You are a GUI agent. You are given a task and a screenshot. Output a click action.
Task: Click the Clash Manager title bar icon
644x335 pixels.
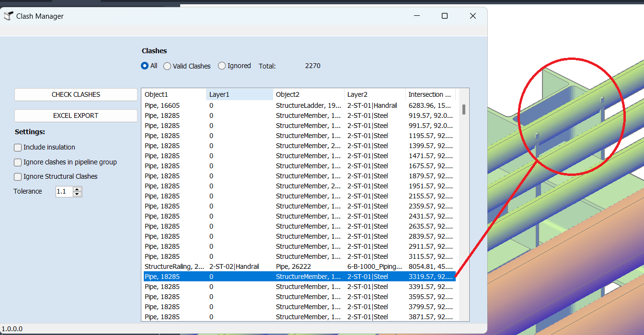(x=8, y=16)
